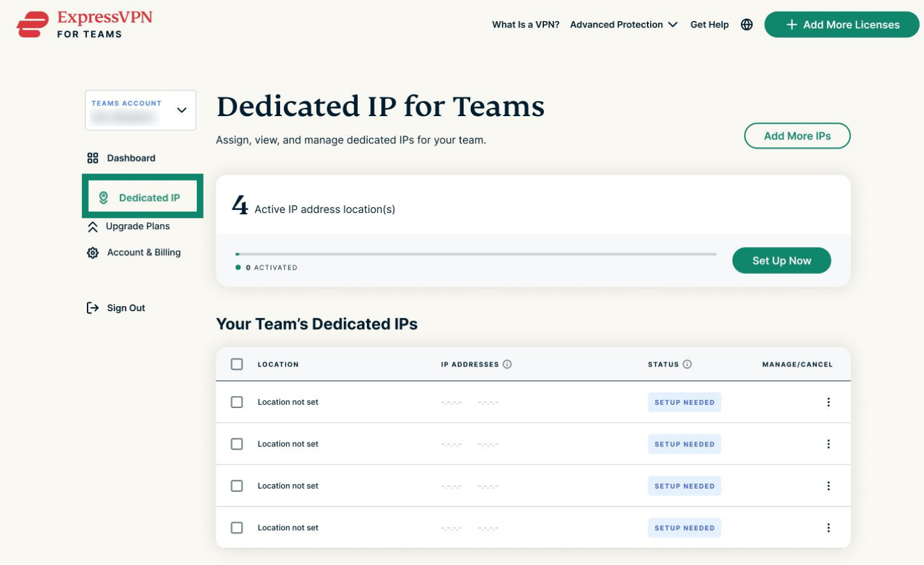Click the info icon beside Status

[687, 364]
